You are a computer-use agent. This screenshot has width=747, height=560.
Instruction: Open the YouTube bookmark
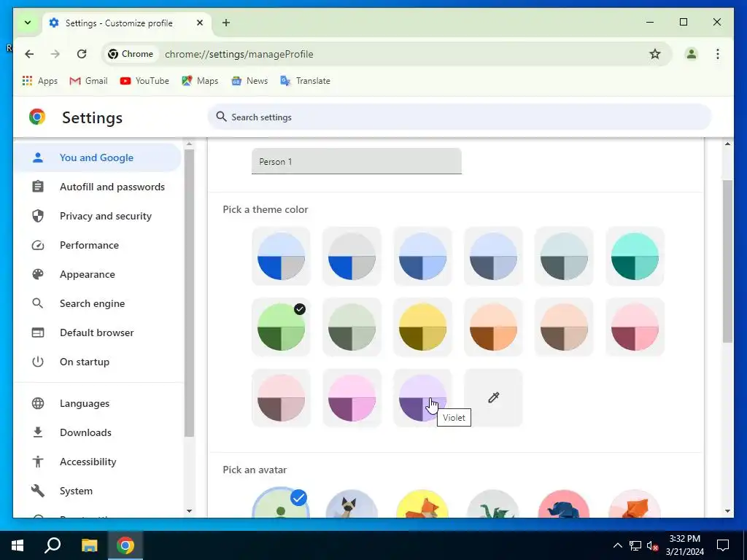[145, 81]
